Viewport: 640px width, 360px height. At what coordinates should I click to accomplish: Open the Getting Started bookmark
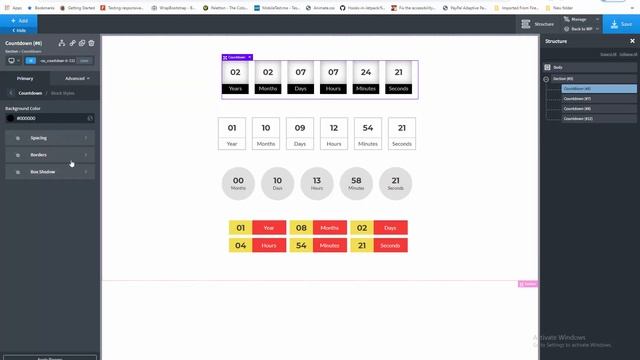[77, 8]
